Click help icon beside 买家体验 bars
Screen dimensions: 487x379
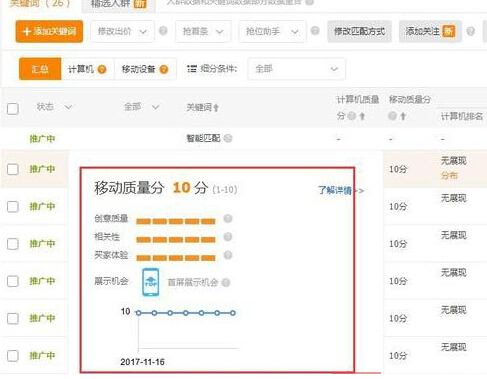tap(228, 255)
